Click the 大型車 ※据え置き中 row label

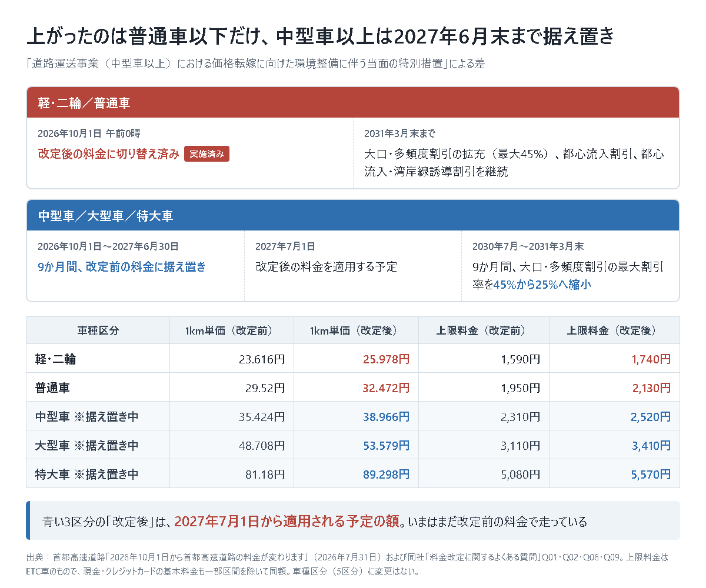pyautogui.click(x=87, y=445)
